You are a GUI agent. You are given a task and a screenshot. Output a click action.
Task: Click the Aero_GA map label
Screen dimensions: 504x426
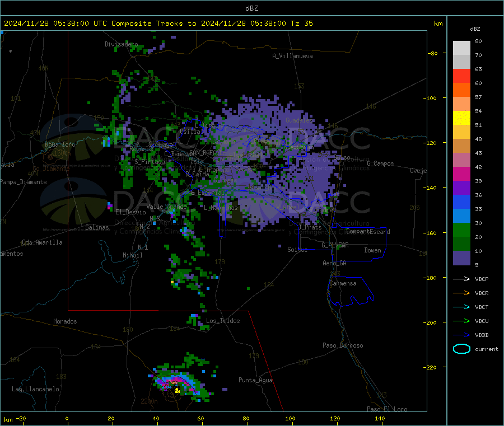[x=335, y=263]
